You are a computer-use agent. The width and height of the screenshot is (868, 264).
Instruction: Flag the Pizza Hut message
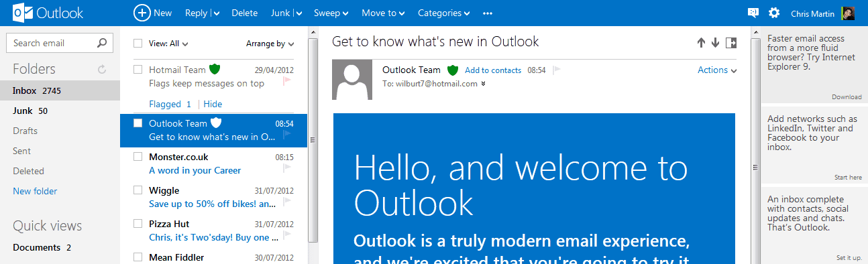click(x=287, y=235)
